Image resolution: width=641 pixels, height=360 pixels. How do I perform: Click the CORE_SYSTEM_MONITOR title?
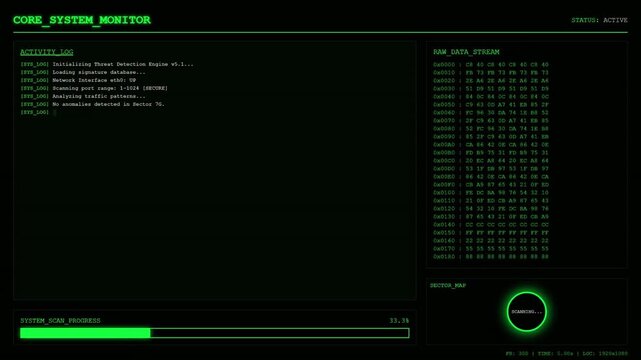pos(82,20)
